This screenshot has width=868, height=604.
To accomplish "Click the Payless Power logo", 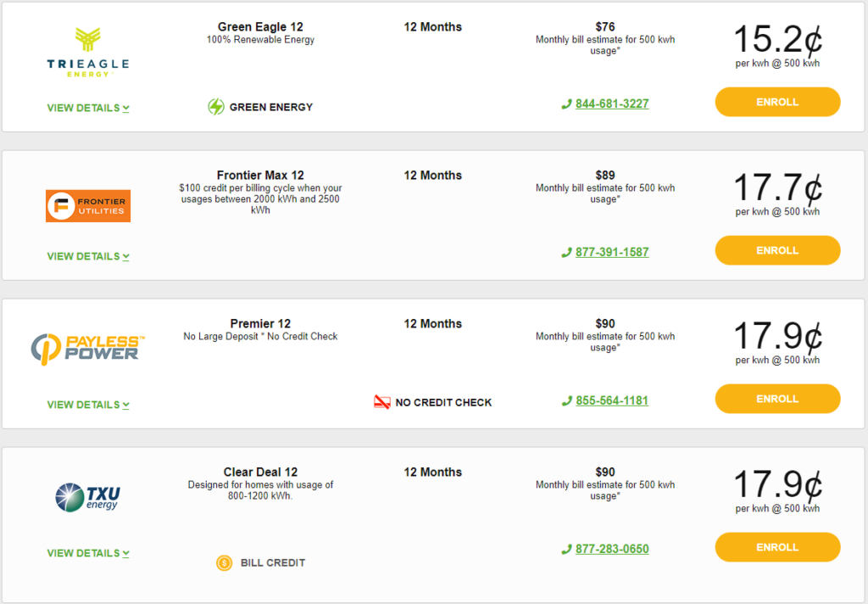I will tap(87, 350).
